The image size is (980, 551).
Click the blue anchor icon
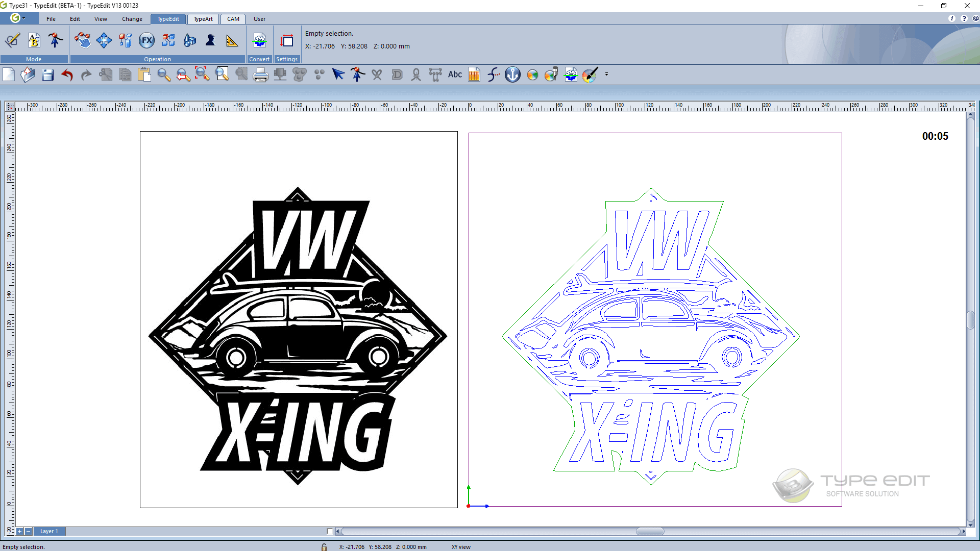point(512,74)
